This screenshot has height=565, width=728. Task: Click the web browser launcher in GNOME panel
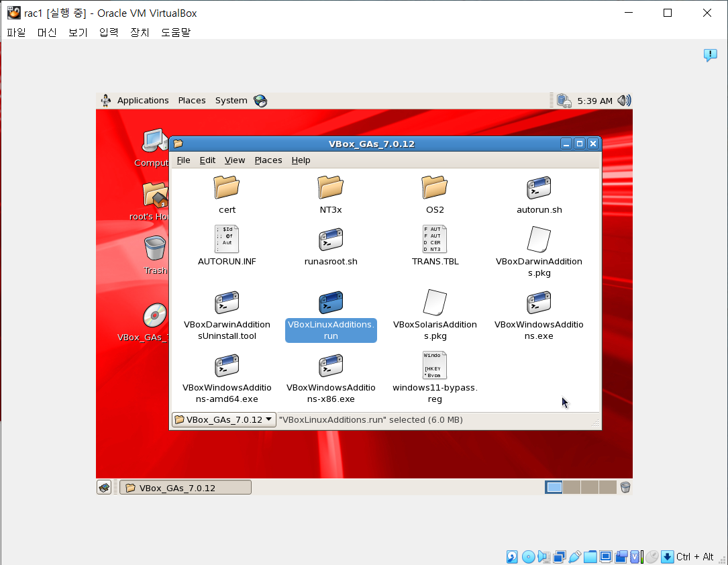tap(260, 101)
